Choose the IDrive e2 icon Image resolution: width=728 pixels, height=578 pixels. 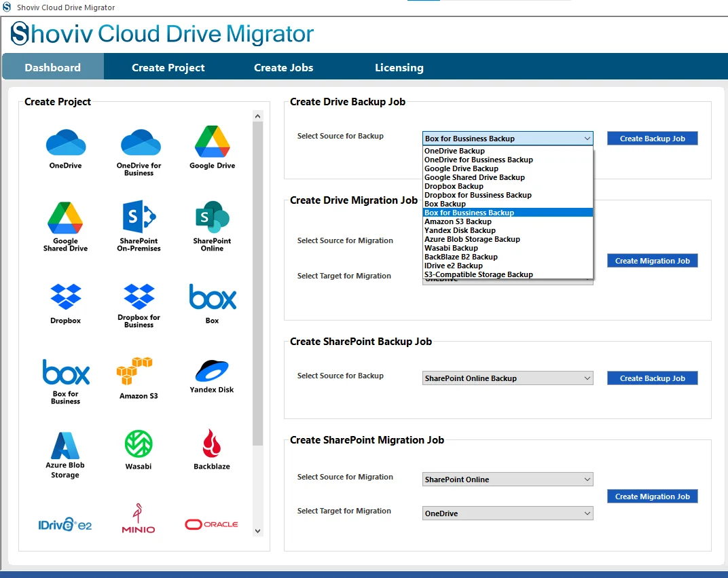tap(65, 524)
